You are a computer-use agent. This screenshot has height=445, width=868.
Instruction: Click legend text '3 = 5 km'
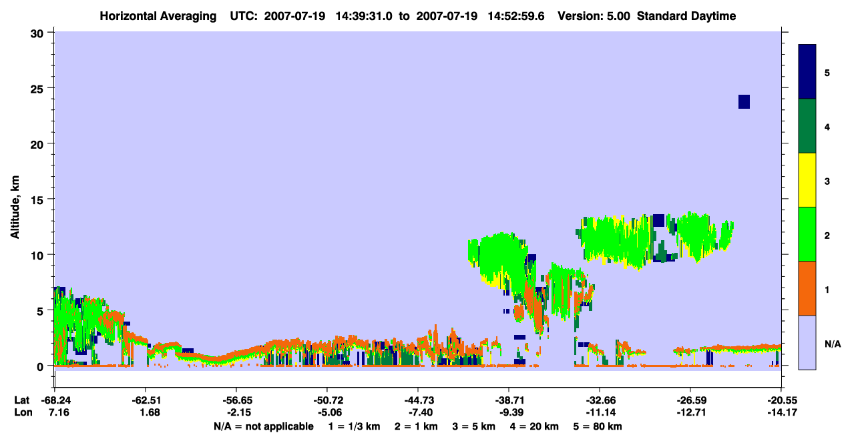click(474, 426)
